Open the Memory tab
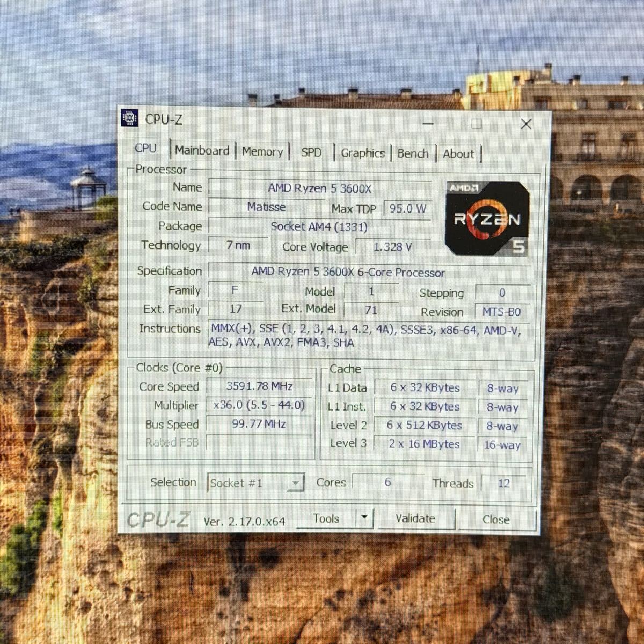This screenshot has width=644, height=644. [262, 152]
